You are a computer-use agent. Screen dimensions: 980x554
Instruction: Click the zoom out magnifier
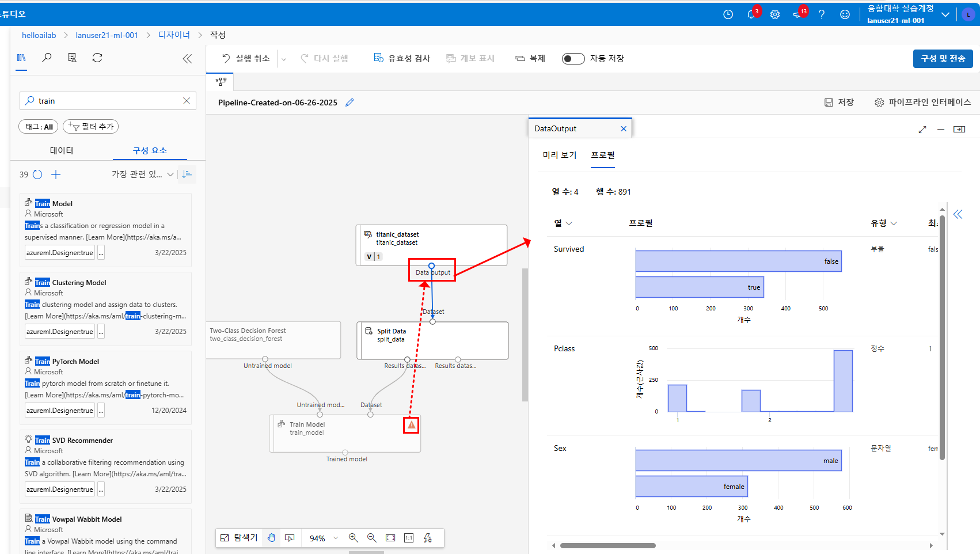click(372, 538)
